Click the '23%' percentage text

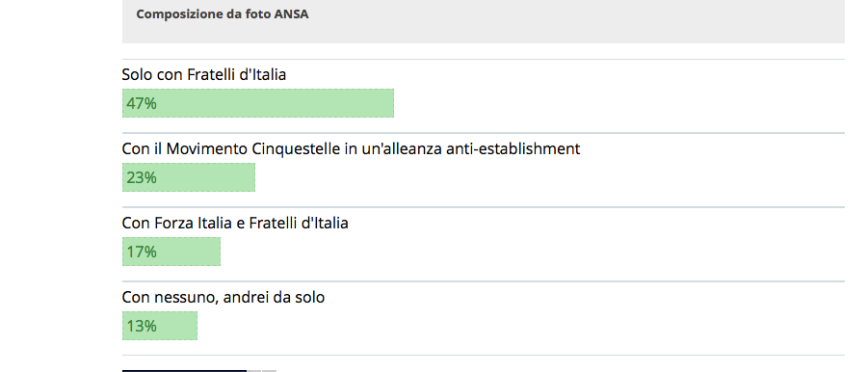coord(142,177)
